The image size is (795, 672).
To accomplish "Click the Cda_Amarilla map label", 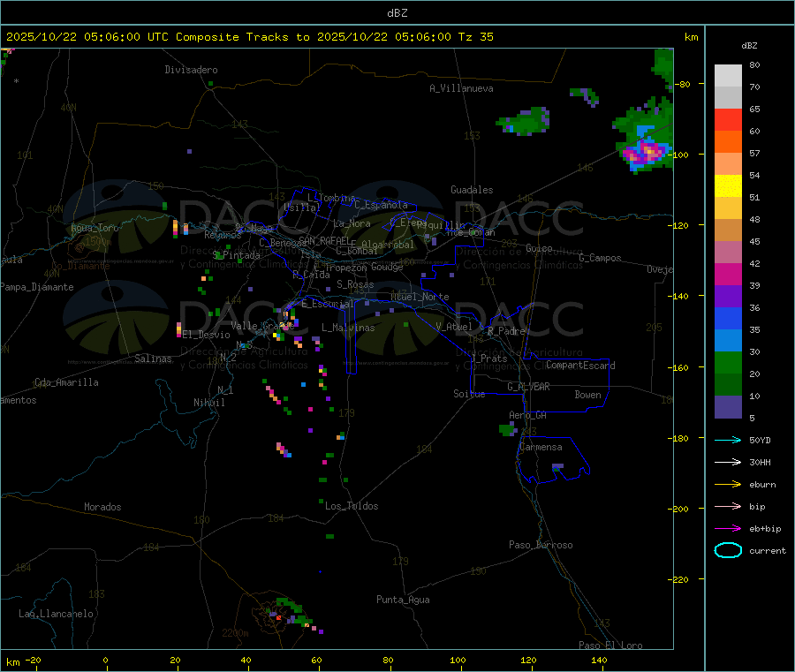I will tap(66, 382).
